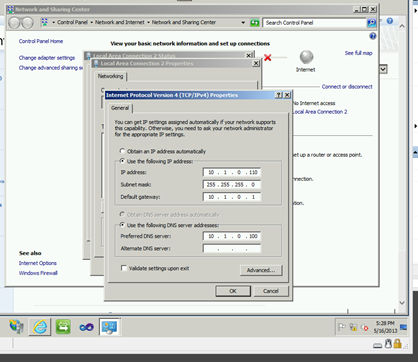Click the Internet Explorer taskbar icon

coord(40,327)
